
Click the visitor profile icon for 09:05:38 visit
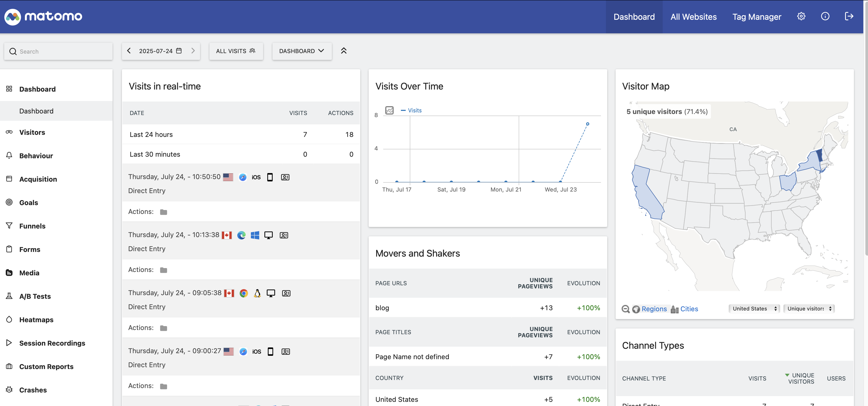[286, 293]
